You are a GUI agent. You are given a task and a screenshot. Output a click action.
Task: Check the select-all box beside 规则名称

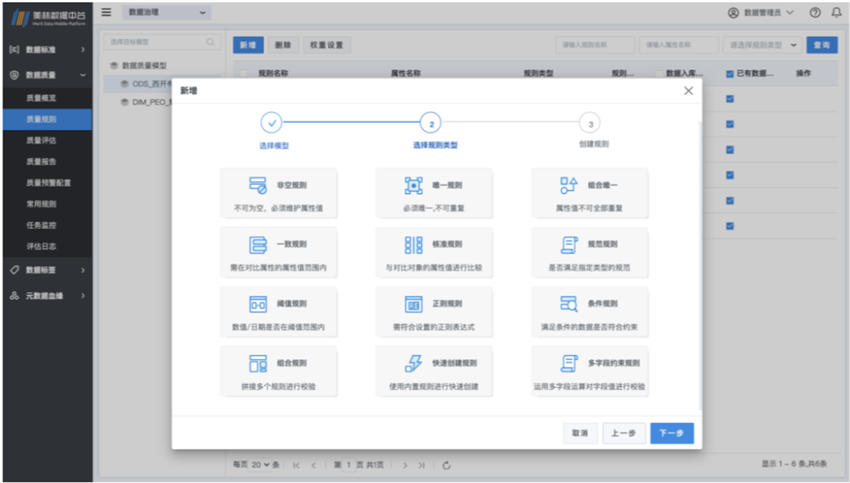coord(244,73)
